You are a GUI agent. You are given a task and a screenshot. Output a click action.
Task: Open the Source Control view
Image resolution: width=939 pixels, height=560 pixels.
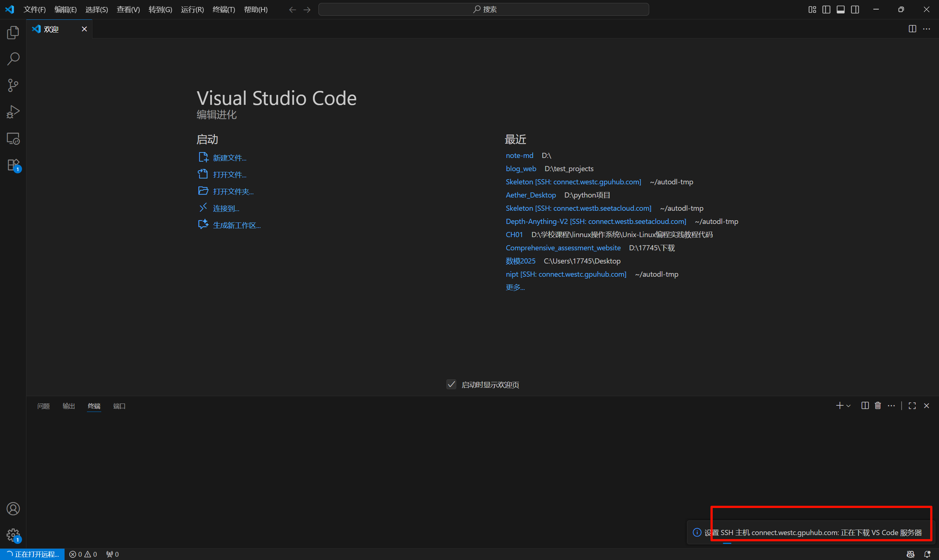coord(13,85)
